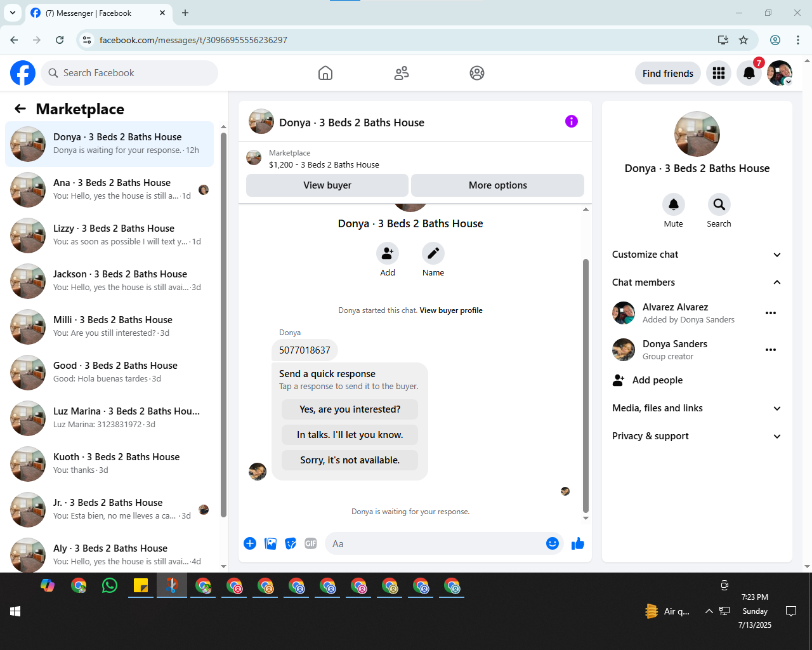
Task: Open Aly 3 Beds 2 Baths conversation
Action: 110,555
